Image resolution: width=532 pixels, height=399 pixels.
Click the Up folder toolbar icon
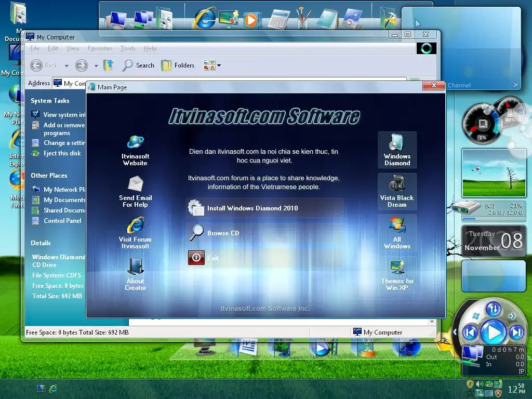108,65
